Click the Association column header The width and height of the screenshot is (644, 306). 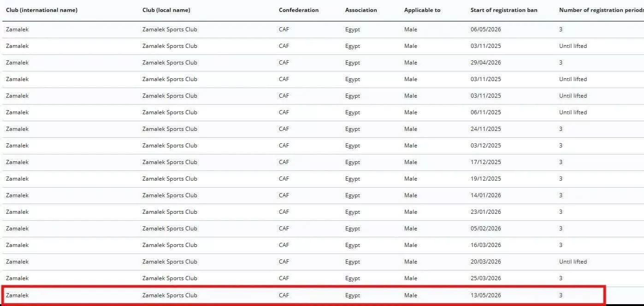[361, 10]
